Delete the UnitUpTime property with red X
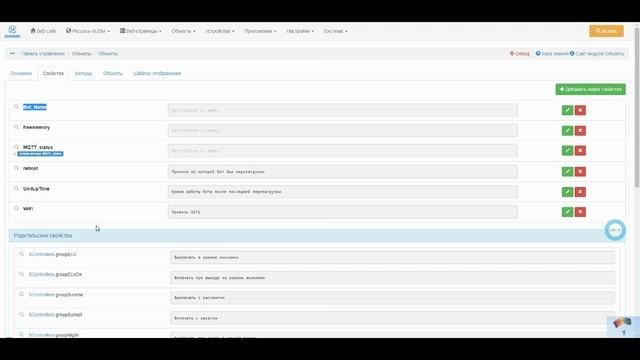 580,192
